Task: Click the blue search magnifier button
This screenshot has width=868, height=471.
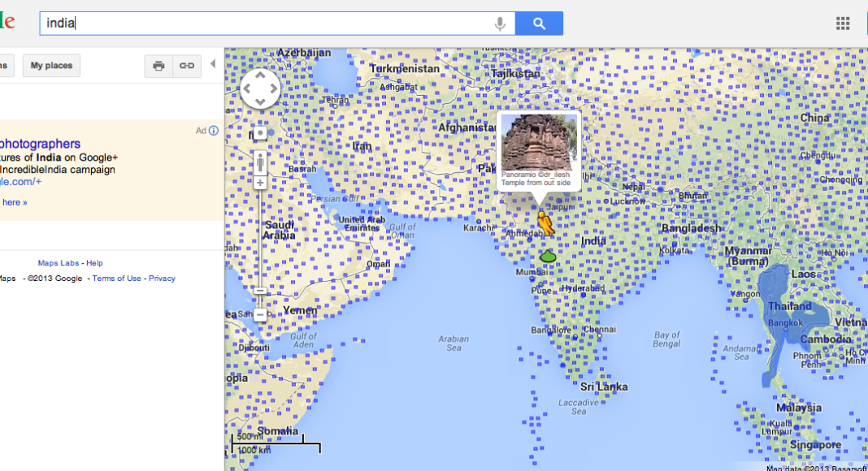Action: pyautogui.click(x=539, y=24)
